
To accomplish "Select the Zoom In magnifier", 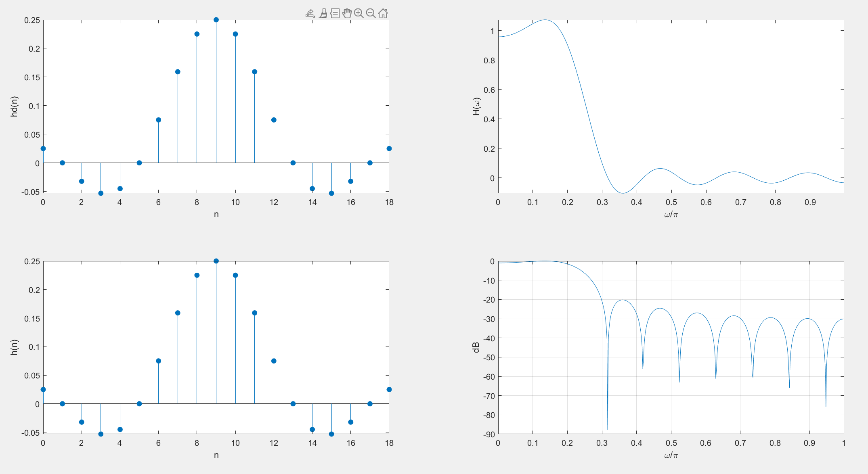I will click(x=359, y=14).
